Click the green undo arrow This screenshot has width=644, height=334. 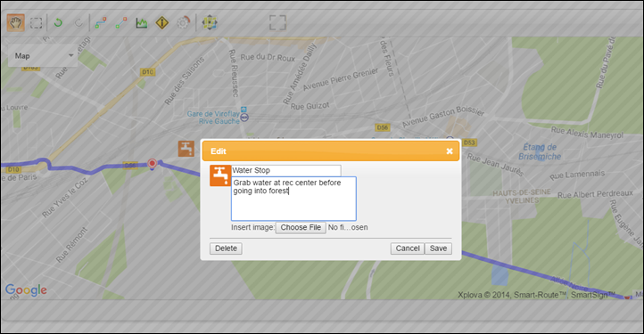click(58, 22)
